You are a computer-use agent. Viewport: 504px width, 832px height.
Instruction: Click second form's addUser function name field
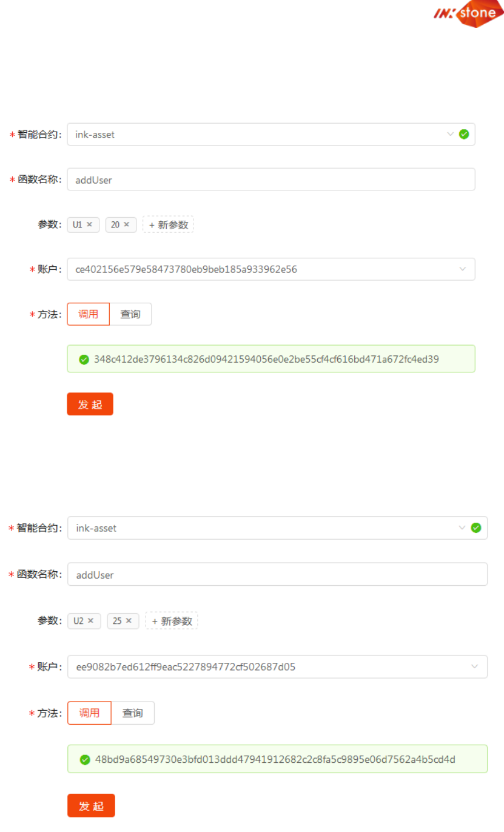coord(277,574)
